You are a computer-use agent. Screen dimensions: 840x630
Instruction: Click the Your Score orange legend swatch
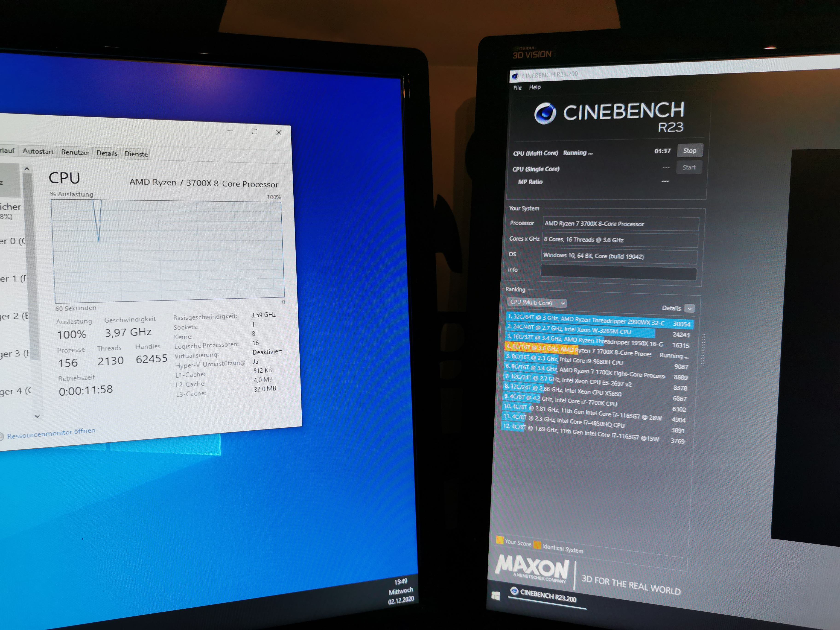(x=500, y=540)
